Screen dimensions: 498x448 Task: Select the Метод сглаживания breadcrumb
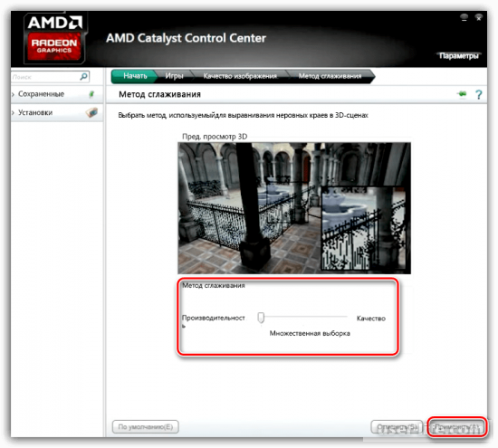[330, 76]
